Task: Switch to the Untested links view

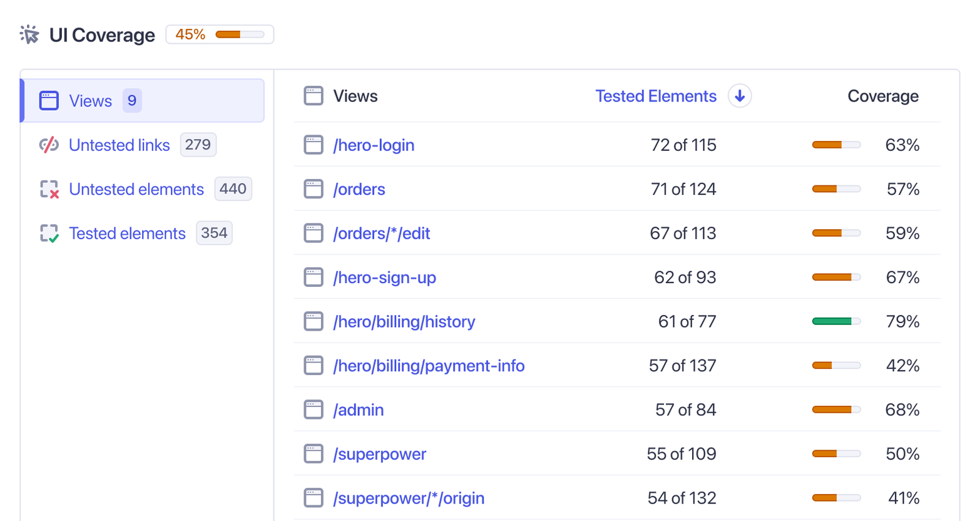Action: point(119,145)
